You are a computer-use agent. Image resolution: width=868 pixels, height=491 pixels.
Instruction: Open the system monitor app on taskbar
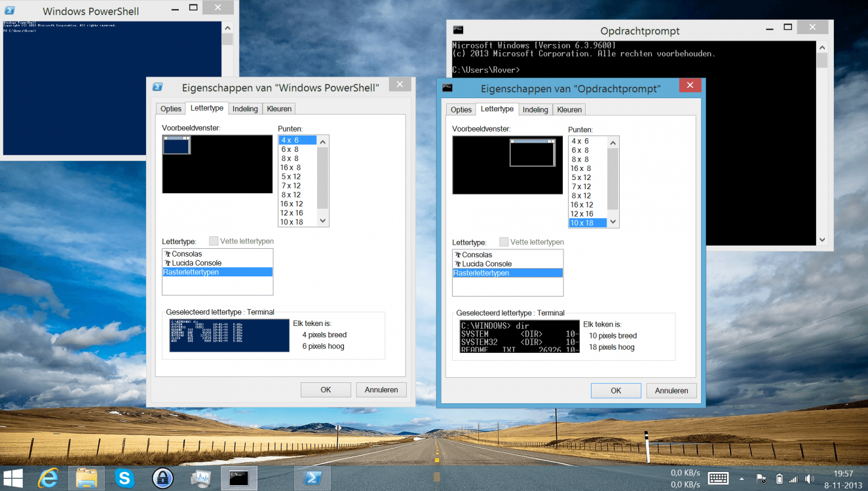click(200, 479)
